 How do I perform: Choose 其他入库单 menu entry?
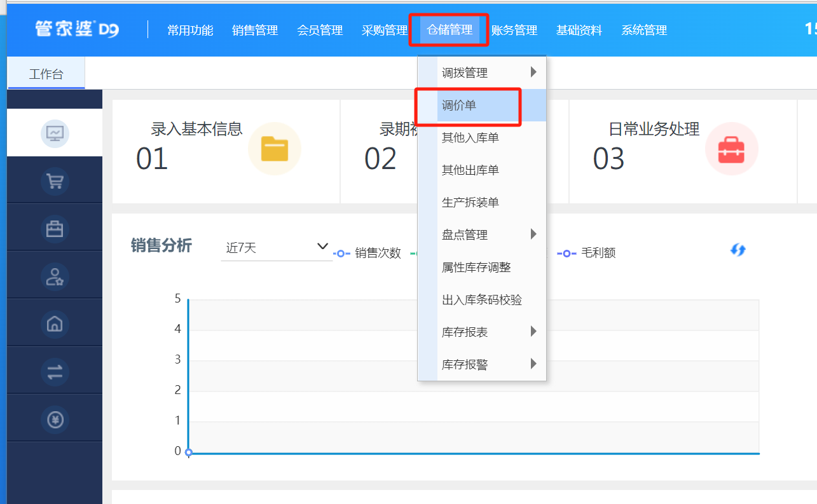tap(470, 137)
